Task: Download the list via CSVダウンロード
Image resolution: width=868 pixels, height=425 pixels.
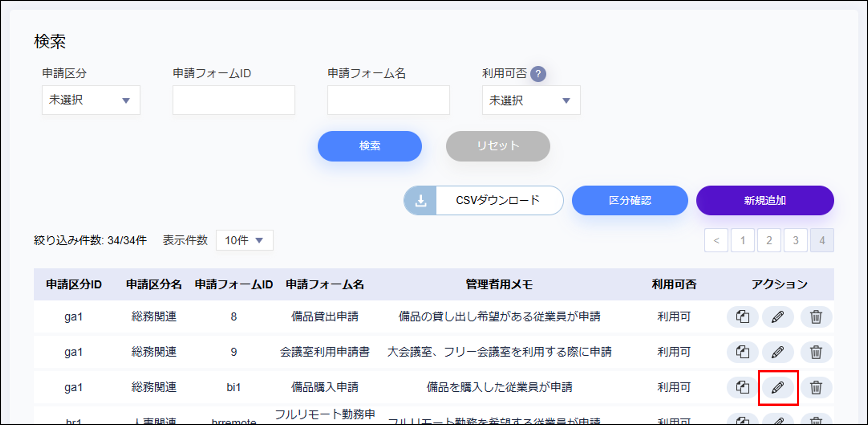Action: tap(483, 200)
